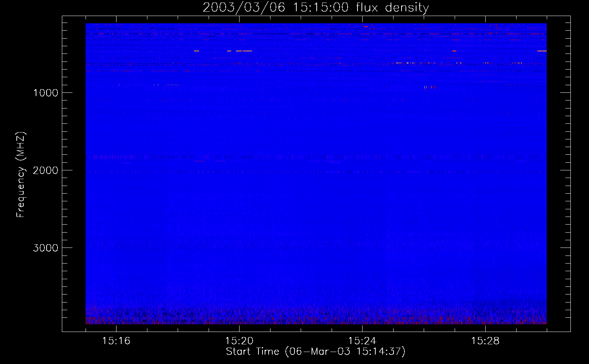Image resolution: width=589 pixels, height=364 pixels.
Task: Click the "Frequency (MHZ)" y-axis label
Action: (x=21, y=175)
